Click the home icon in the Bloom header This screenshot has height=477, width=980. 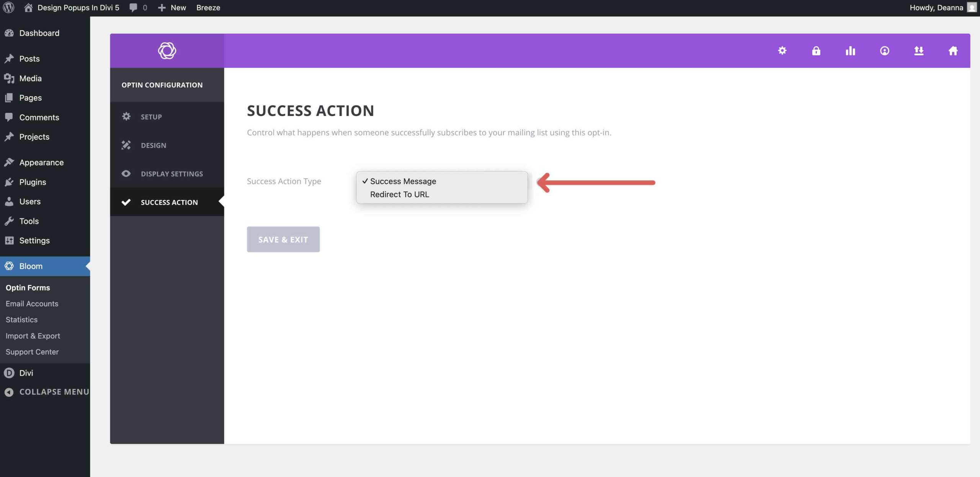[x=953, y=50]
